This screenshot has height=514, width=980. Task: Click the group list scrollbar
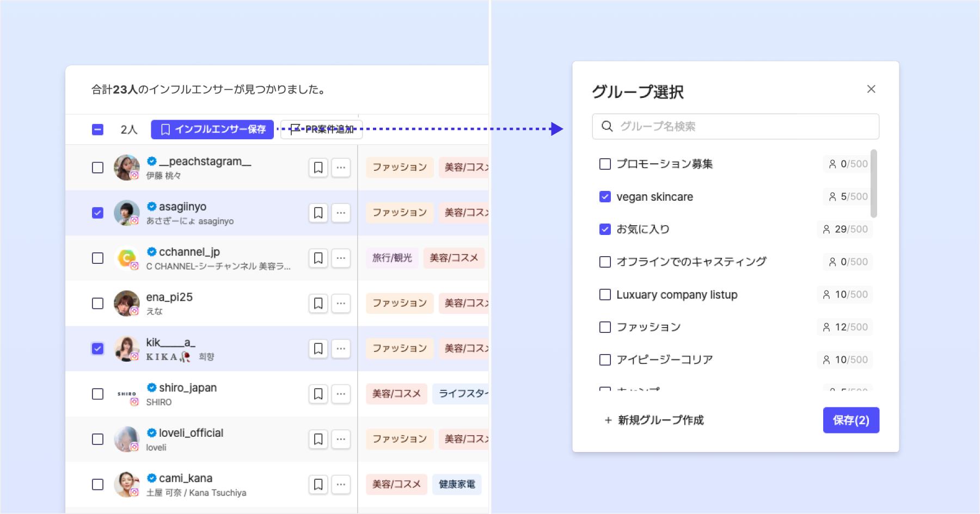[x=873, y=184]
